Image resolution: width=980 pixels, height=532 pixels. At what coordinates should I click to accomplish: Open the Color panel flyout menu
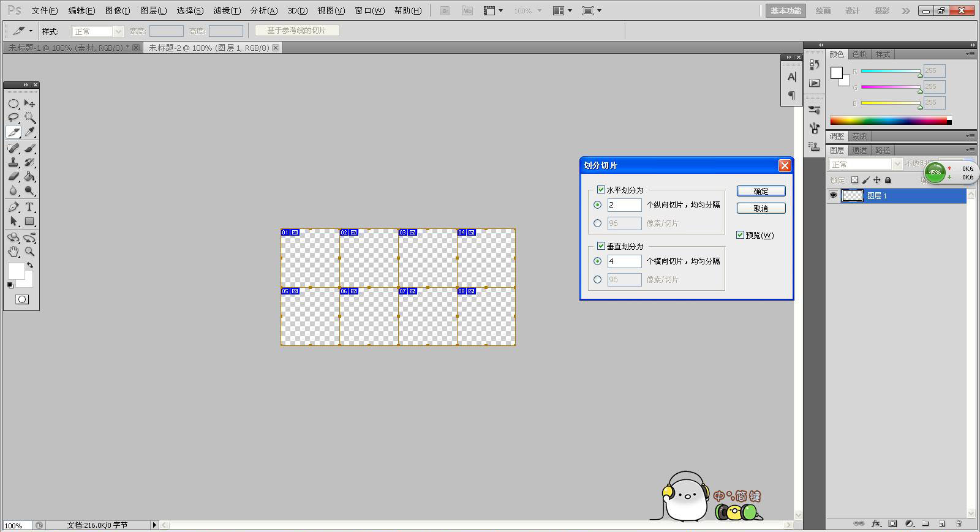pos(970,54)
